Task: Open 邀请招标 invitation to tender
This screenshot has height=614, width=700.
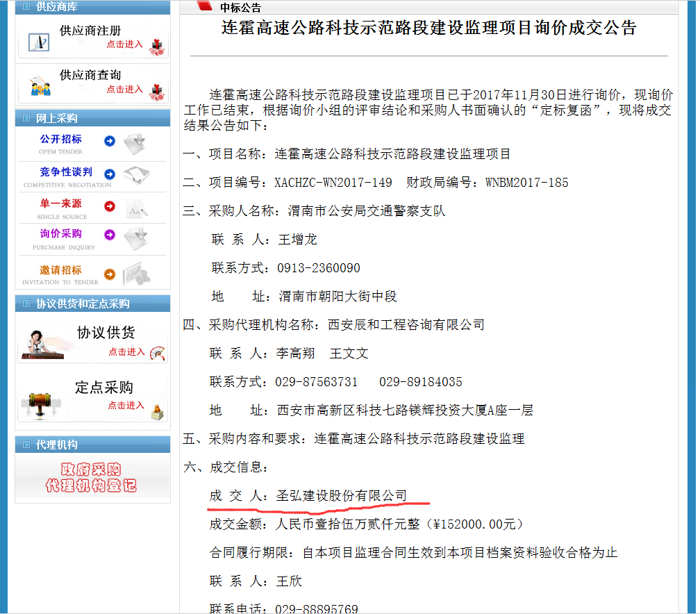Action: 60,270
